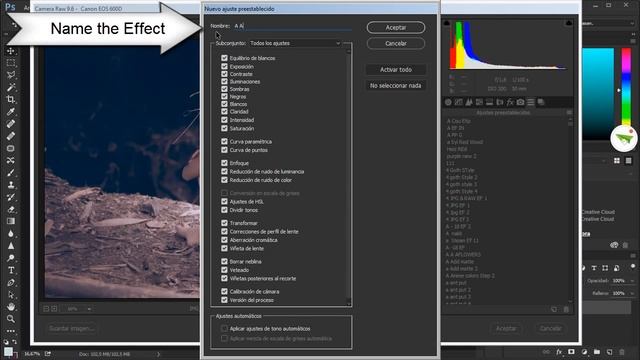Click the checkbox list scrollbar in dialog
This screenshot has height=360, width=640.
pyautogui.click(x=349, y=177)
